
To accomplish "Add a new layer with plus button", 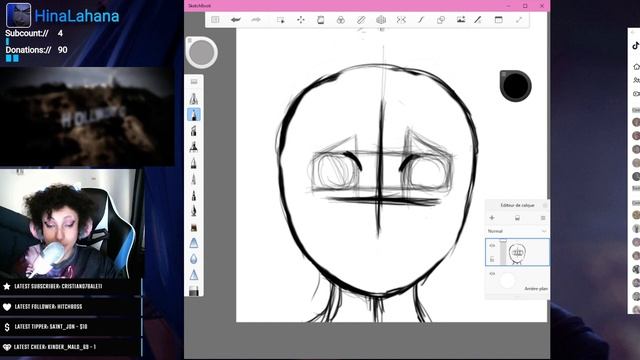I will click(x=492, y=218).
